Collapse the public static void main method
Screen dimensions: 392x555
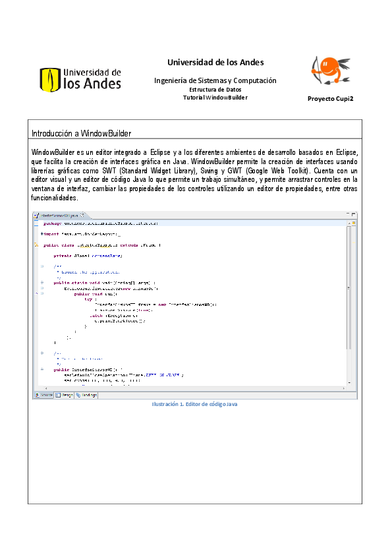[42, 283]
